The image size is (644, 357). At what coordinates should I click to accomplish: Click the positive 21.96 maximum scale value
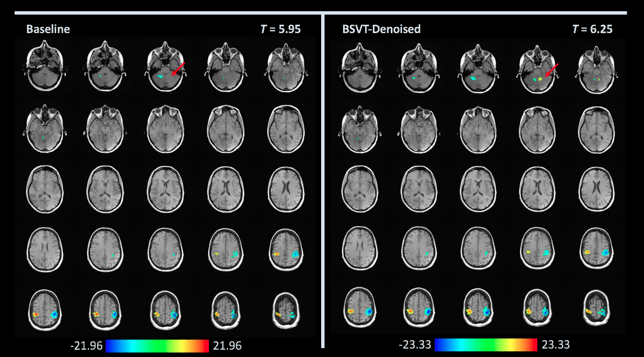tap(227, 346)
